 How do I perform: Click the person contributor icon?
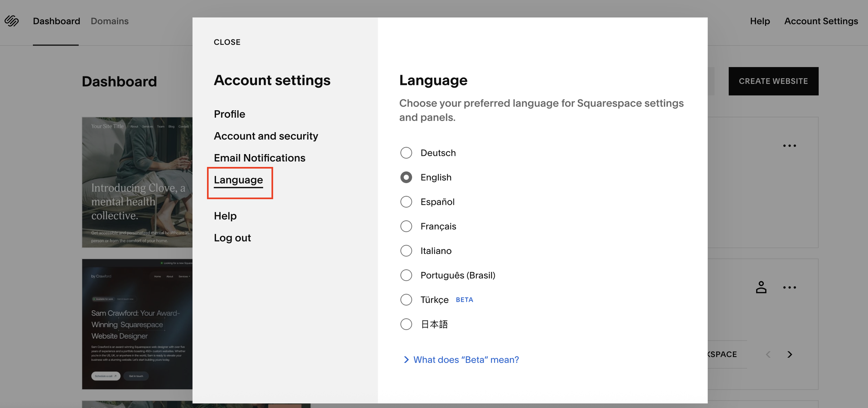pyautogui.click(x=761, y=287)
